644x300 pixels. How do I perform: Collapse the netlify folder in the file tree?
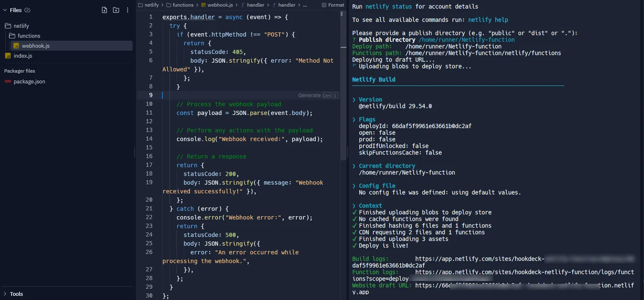pos(17,26)
